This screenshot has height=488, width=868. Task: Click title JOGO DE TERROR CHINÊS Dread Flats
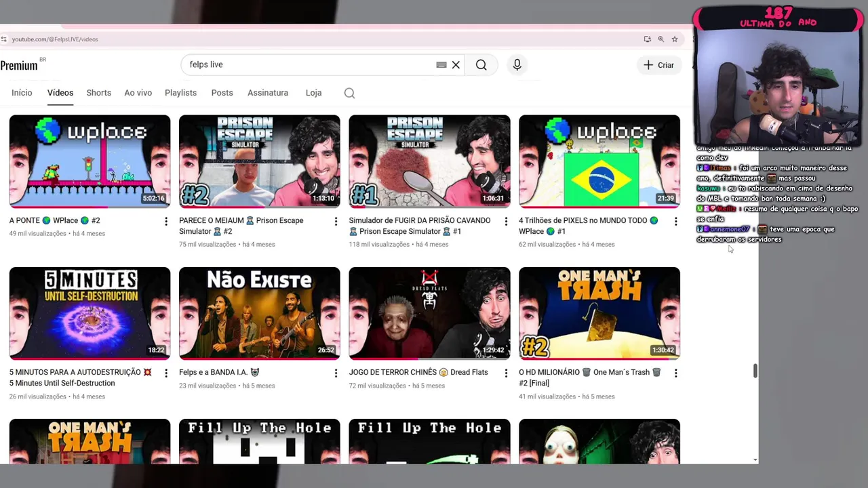(418, 372)
